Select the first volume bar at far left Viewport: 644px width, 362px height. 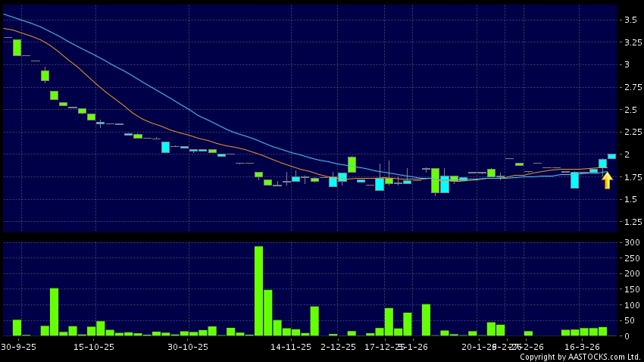point(17,327)
